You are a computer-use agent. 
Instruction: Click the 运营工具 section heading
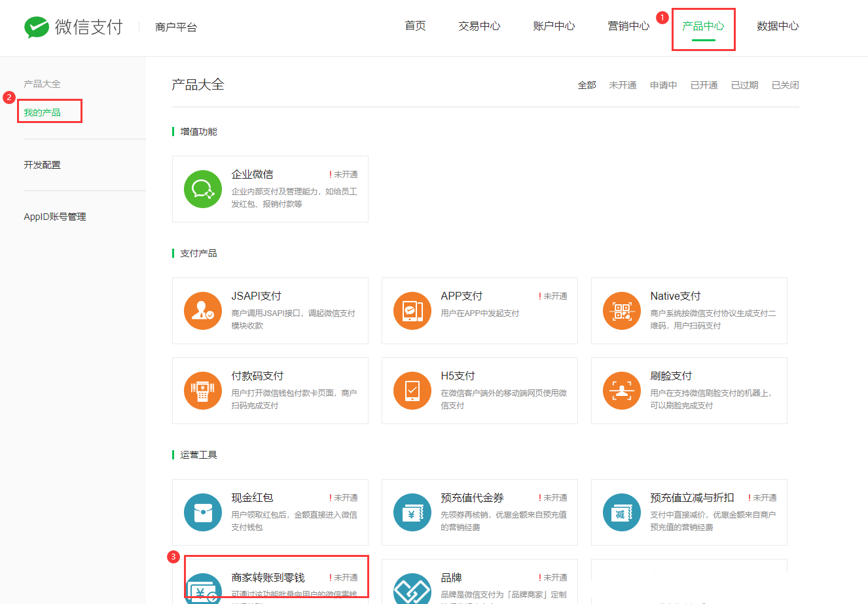pyautogui.click(x=199, y=455)
